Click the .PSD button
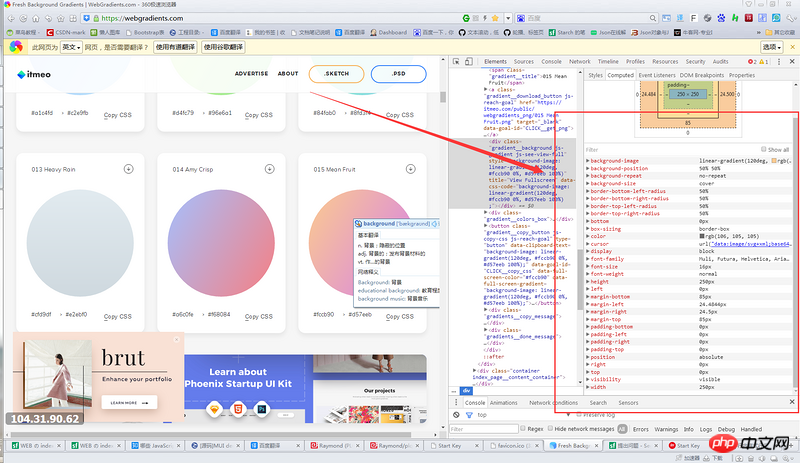The width and height of the screenshot is (800, 463). 398,74
